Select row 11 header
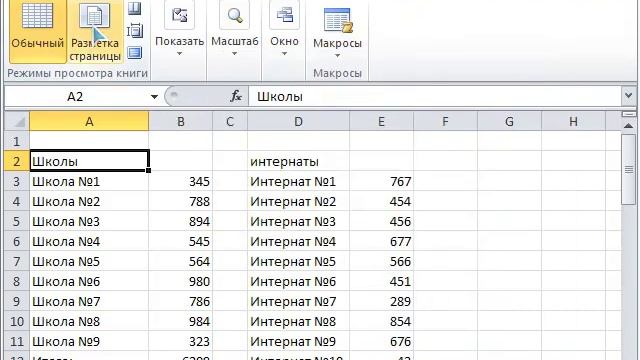Image resolution: width=640 pixels, height=360 pixels. pyautogui.click(x=17, y=341)
